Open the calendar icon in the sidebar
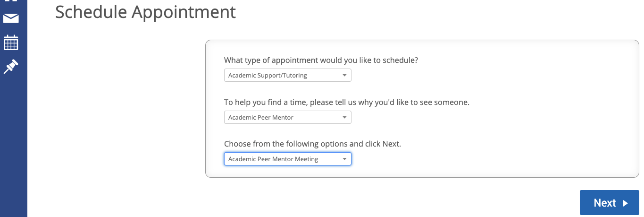 (x=11, y=43)
